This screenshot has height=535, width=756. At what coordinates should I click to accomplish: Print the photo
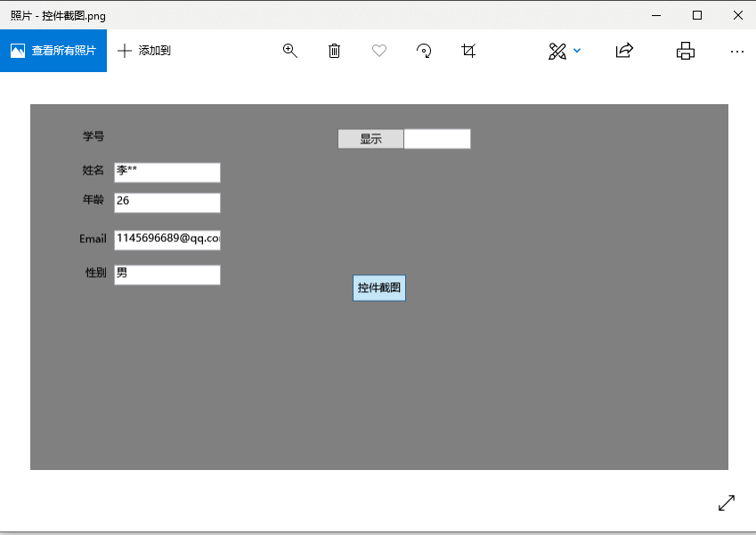pos(685,51)
